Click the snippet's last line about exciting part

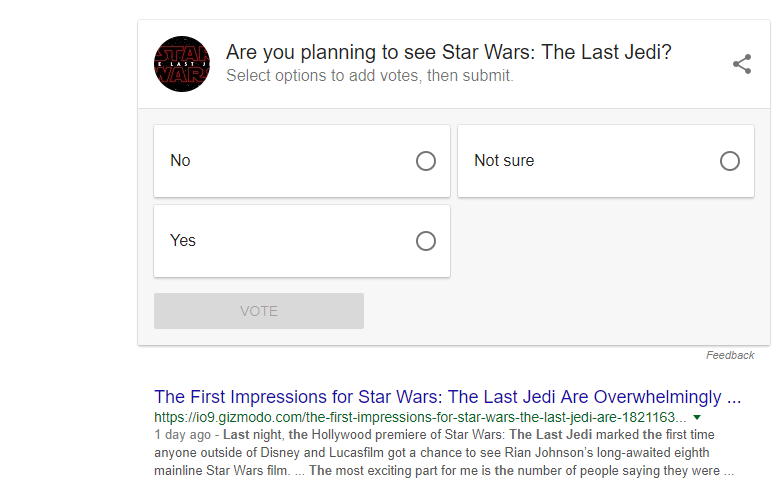pyautogui.click(x=444, y=471)
